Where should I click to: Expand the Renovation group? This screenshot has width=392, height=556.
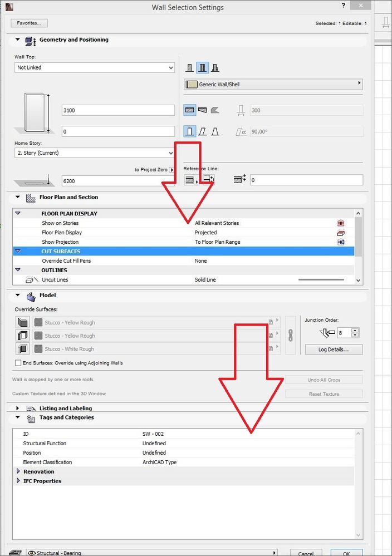click(x=18, y=471)
